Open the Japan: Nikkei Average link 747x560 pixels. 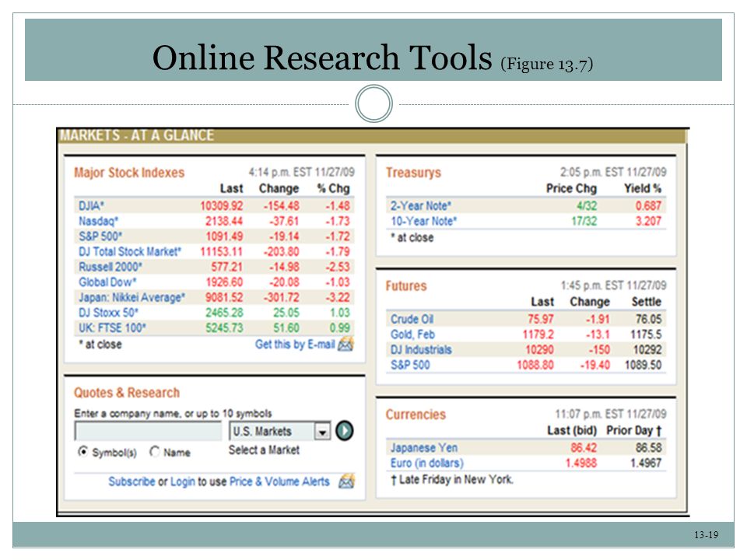point(132,297)
